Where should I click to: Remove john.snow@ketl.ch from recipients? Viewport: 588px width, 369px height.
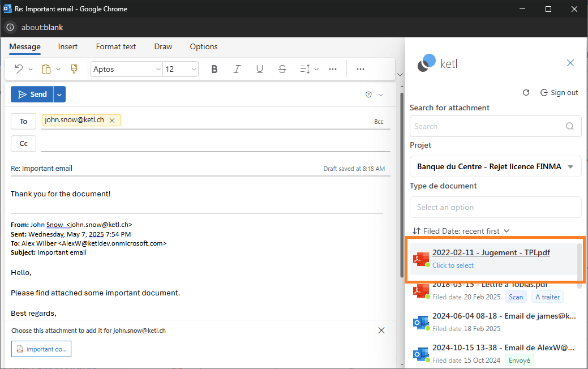tap(112, 121)
